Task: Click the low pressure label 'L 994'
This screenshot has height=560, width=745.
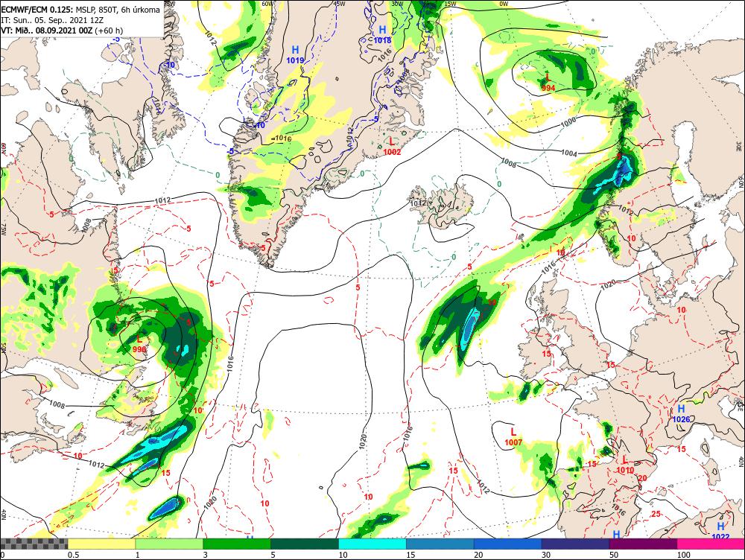Action: 548,82
